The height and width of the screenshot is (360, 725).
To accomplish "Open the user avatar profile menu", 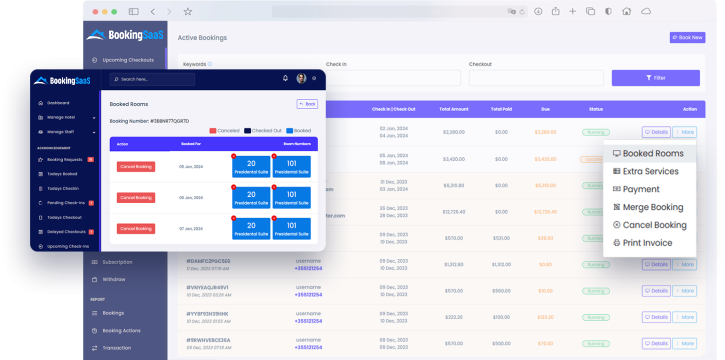I will tap(301, 79).
